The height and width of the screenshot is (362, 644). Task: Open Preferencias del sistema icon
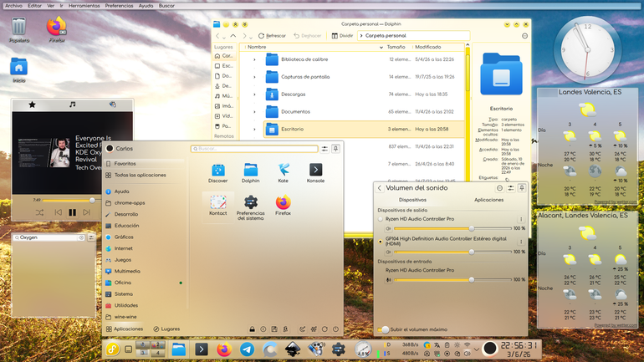pyautogui.click(x=251, y=207)
